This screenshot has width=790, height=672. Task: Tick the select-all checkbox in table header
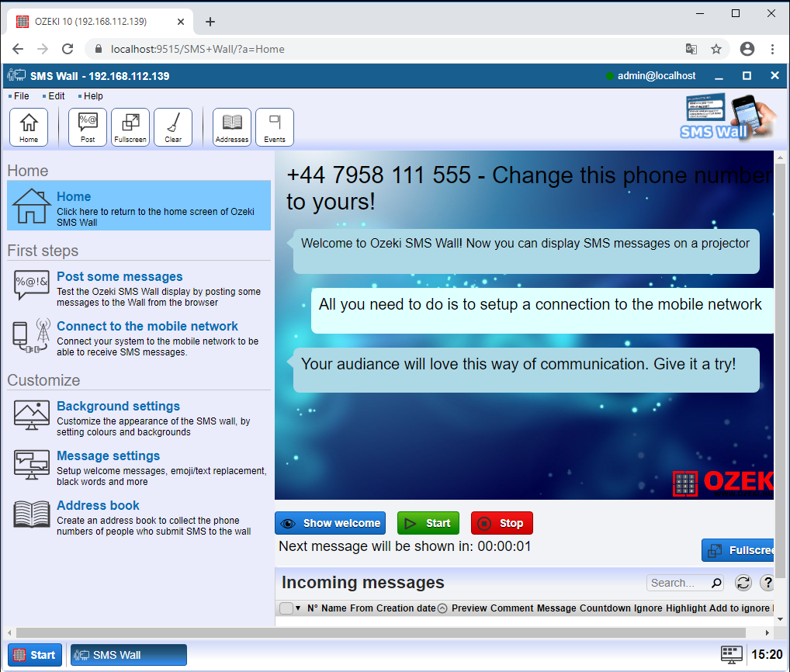tap(286, 608)
